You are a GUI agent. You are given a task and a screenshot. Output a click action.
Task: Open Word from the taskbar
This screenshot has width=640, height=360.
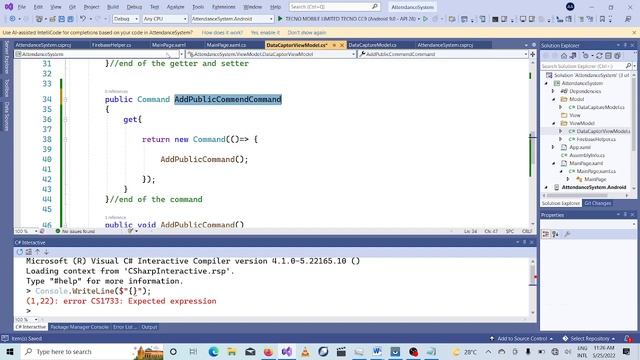[377, 351]
